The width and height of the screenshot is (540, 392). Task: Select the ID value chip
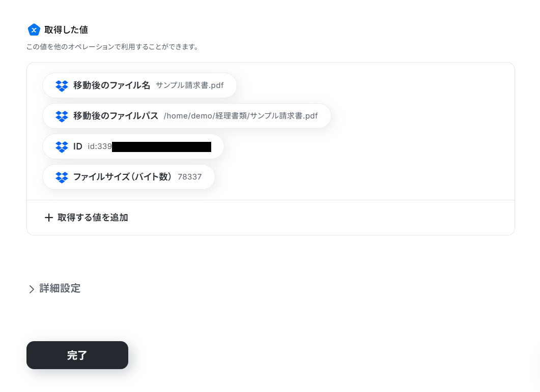tap(133, 146)
